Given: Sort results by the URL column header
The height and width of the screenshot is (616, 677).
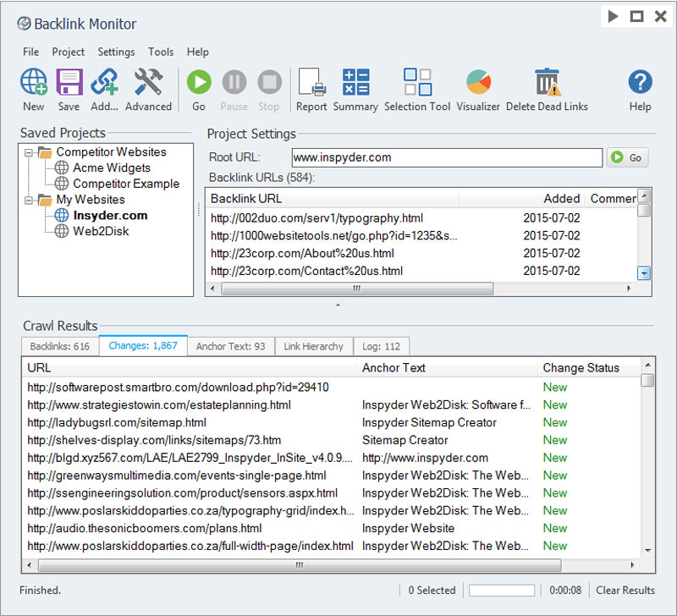Looking at the screenshot, I should pyautogui.click(x=190, y=368).
